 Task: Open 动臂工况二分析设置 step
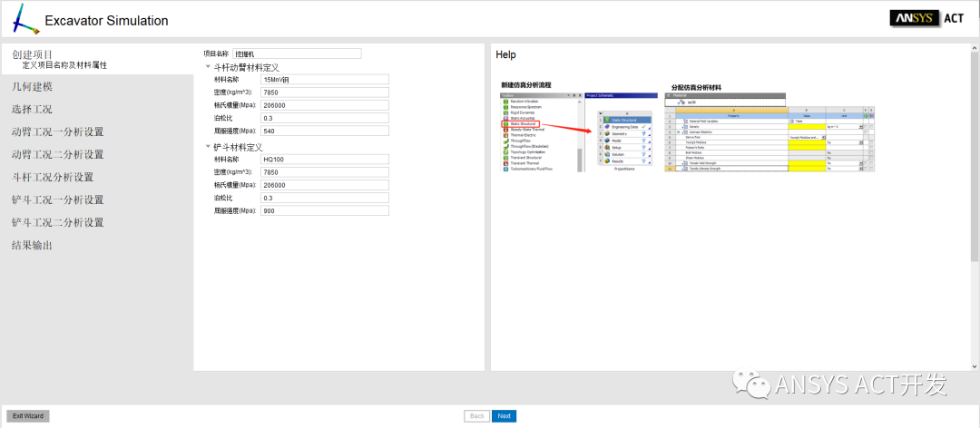(57, 154)
